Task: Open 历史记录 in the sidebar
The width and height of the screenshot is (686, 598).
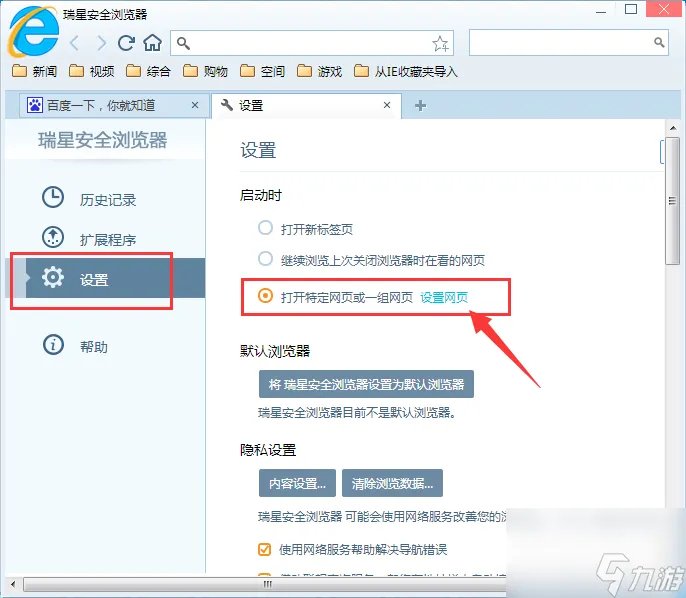Action: point(107,199)
